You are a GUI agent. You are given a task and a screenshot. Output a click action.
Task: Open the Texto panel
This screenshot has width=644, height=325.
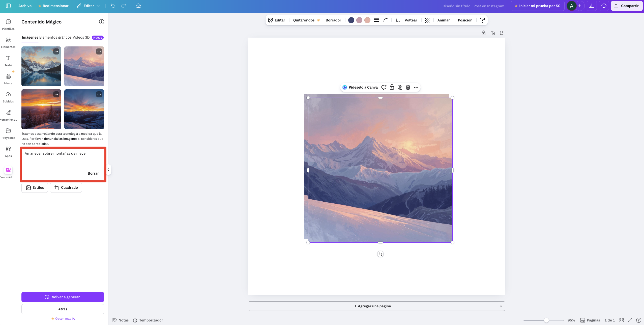click(8, 61)
